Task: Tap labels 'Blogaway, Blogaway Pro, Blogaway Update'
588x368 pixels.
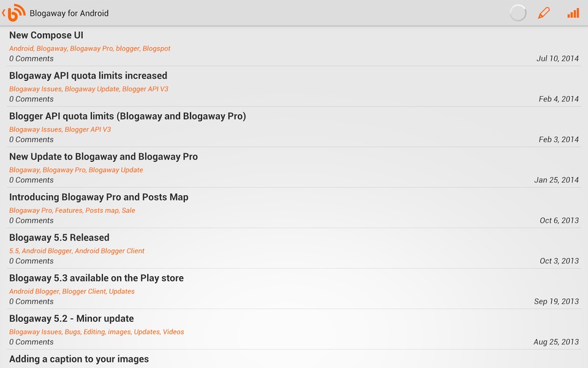Action: click(x=76, y=170)
